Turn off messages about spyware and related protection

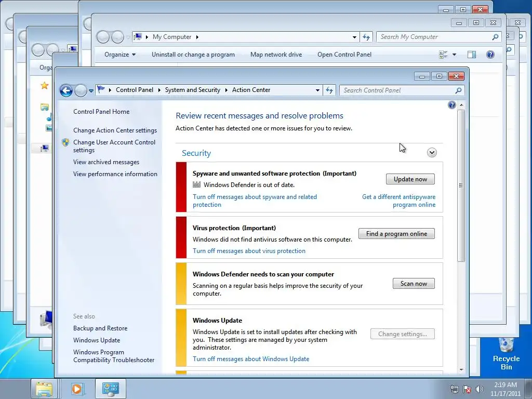255,201
